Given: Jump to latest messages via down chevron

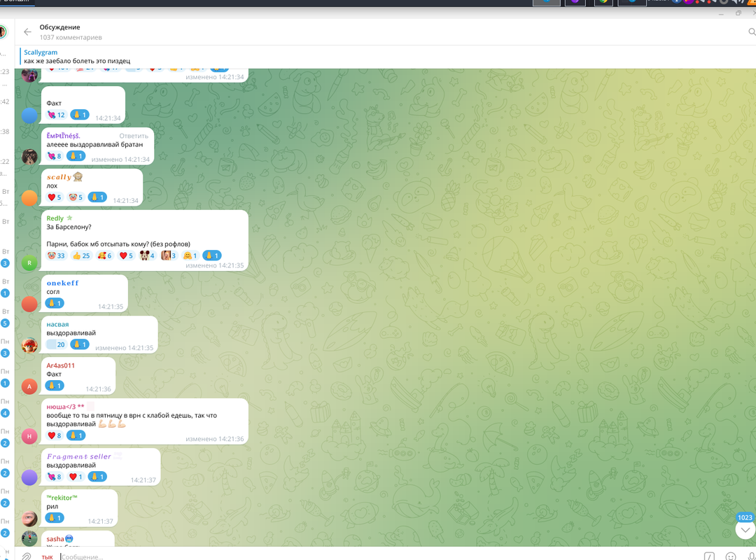Looking at the screenshot, I should point(745,530).
